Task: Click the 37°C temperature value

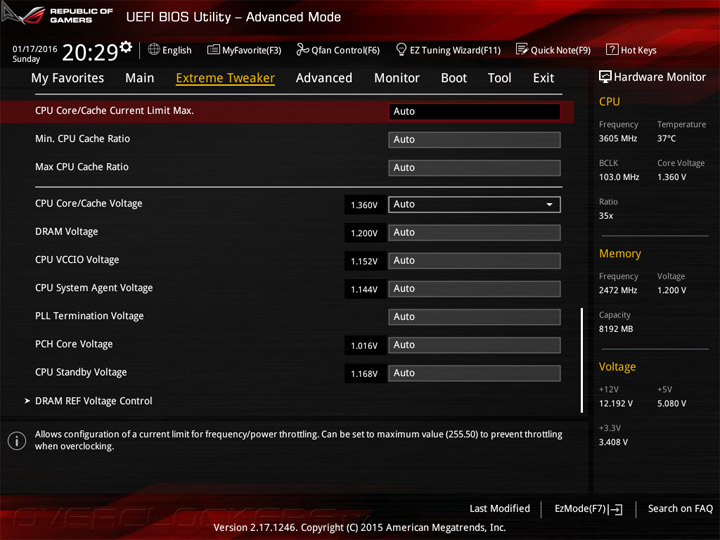Action: point(666,138)
